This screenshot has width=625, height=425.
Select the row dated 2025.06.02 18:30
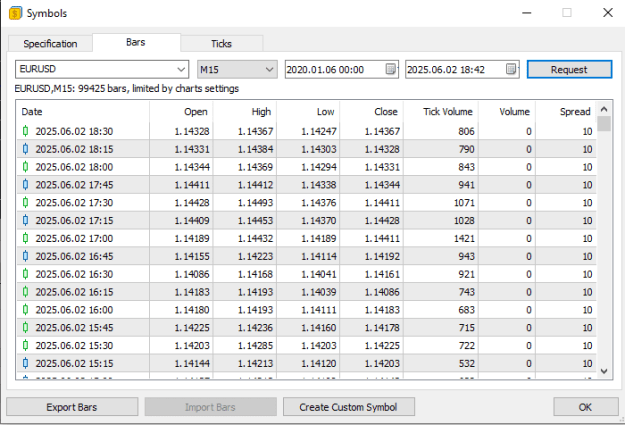point(307,131)
